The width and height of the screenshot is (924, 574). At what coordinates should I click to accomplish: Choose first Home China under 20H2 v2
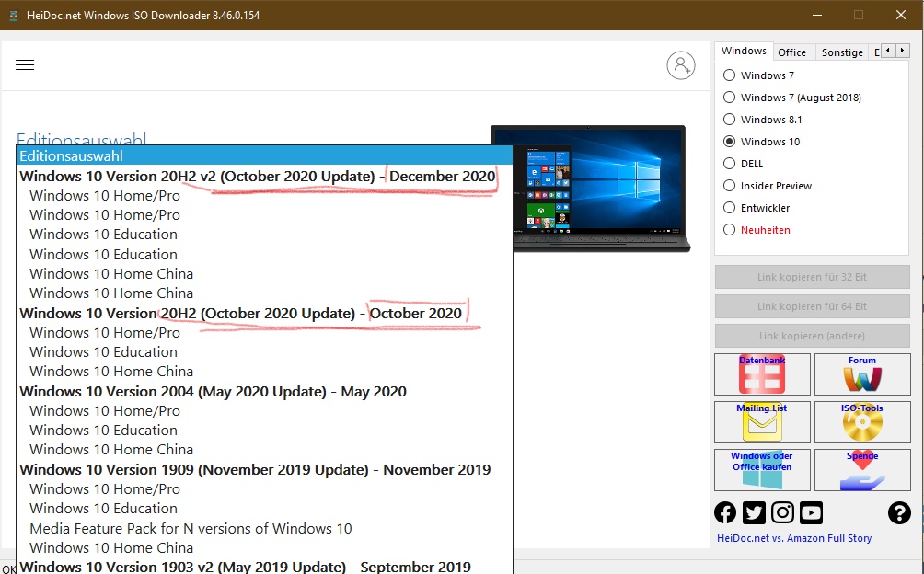pos(264,274)
